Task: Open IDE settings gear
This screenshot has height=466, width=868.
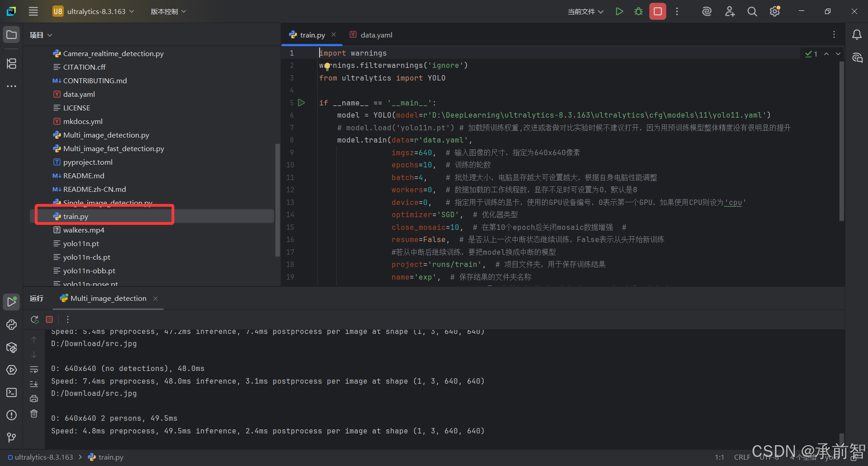Action: [x=775, y=11]
